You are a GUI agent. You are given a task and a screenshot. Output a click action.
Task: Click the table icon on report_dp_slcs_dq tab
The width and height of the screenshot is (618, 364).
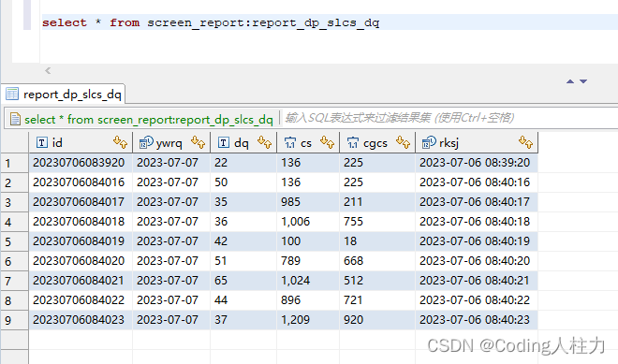tap(12, 95)
